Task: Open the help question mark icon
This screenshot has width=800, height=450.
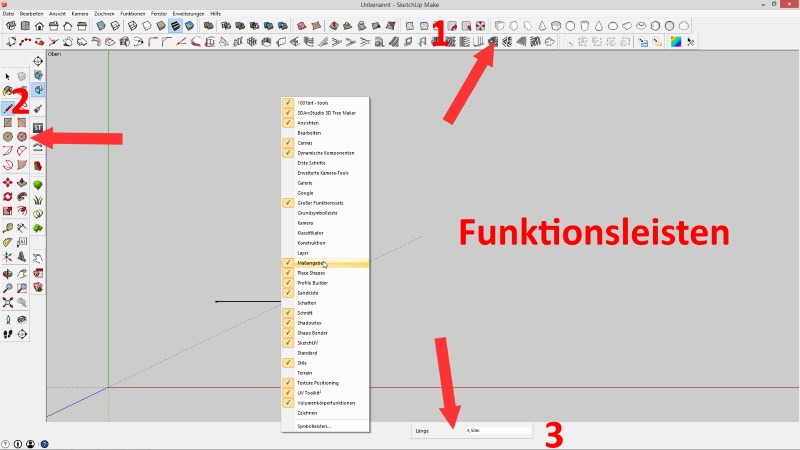Action: [x=44, y=443]
